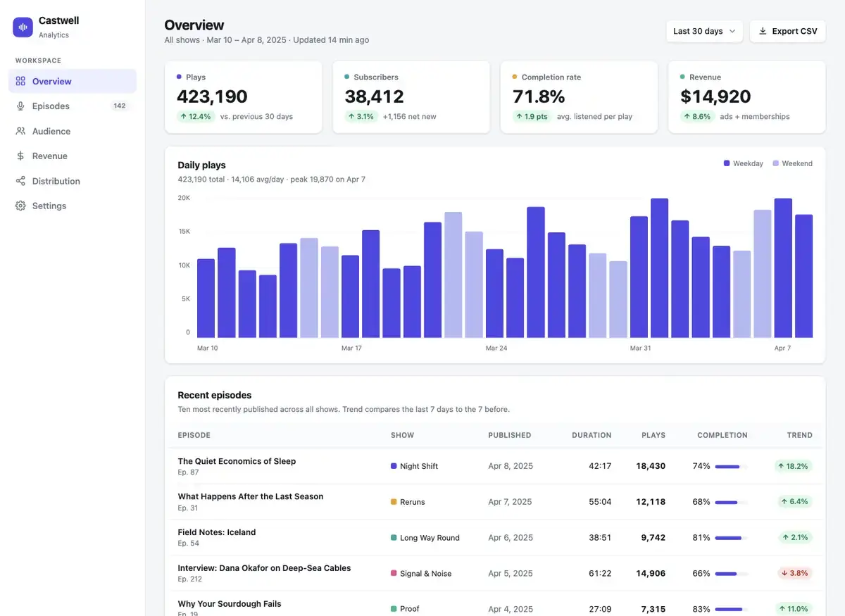Open What Happens After the Last Season
The height and width of the screenshot is (616, 845).
250,496
